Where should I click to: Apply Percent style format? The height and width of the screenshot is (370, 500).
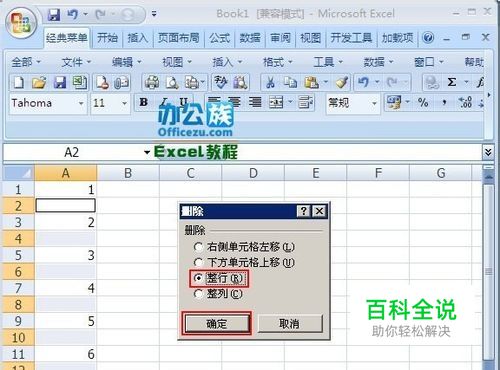[423, 102]
